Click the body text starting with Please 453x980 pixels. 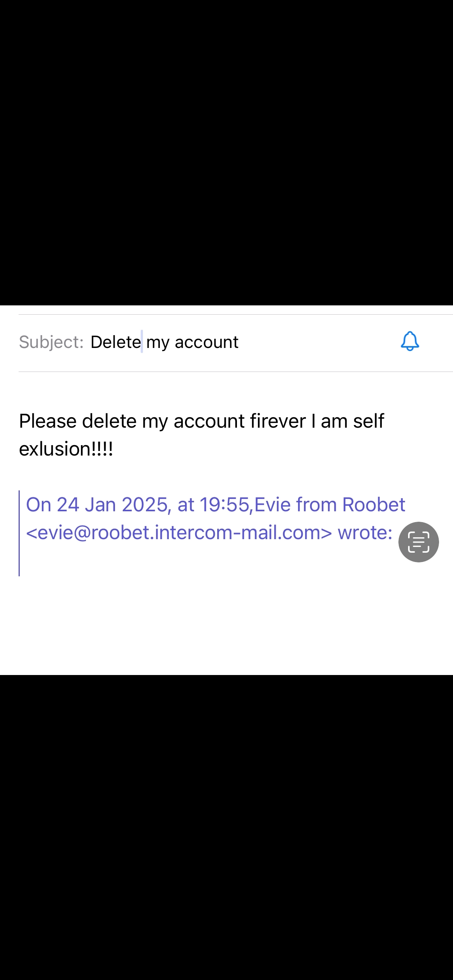point(201,435)
